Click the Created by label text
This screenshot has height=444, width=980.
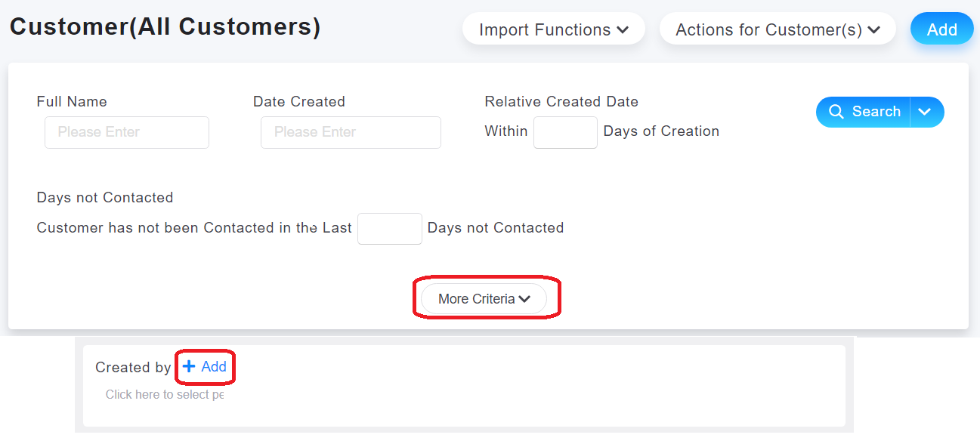tap(133, 367)
